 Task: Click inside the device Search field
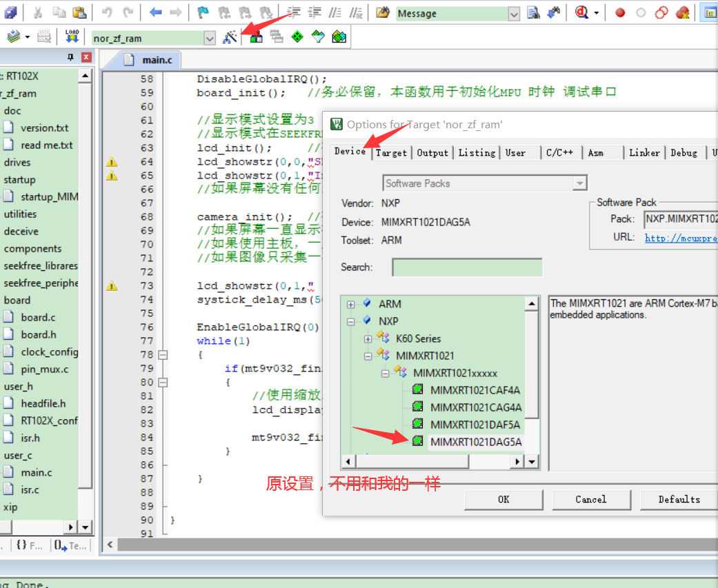point(467,267)
